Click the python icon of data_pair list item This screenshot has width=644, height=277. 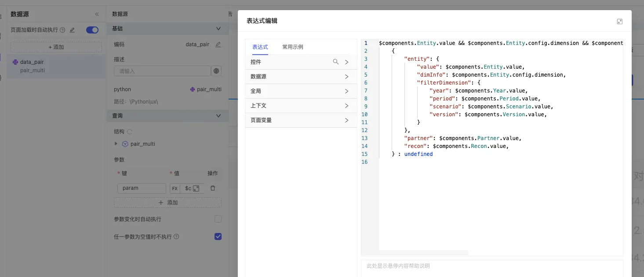point(15,62)
